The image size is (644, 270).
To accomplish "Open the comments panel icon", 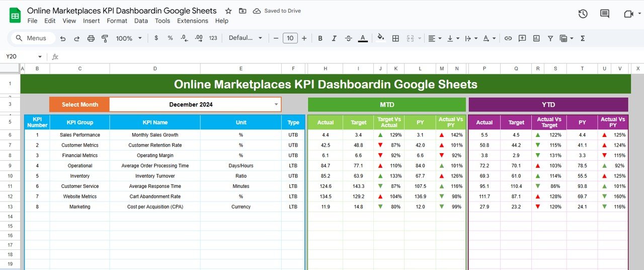I will coord(605,14).
